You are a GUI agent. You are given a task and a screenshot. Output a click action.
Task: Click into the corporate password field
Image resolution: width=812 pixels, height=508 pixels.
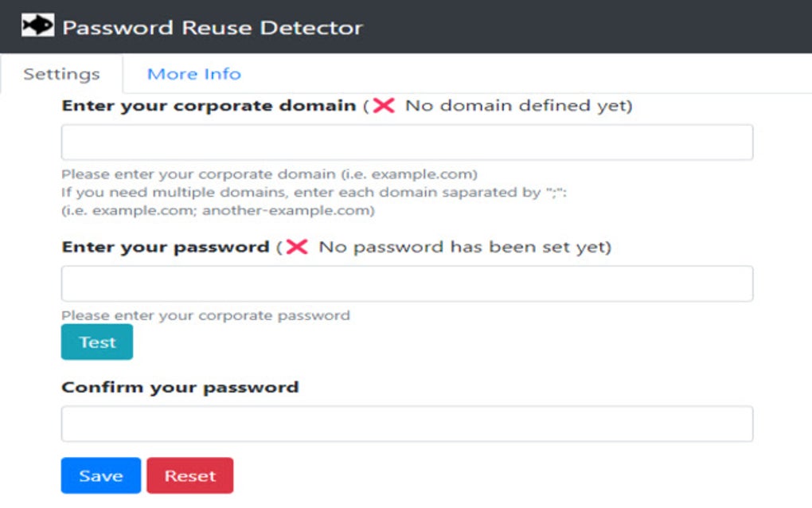(407, 283)
